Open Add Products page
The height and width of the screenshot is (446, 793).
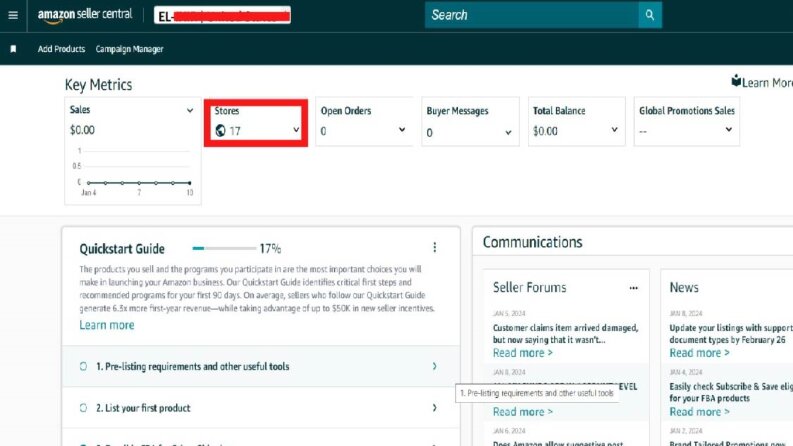click(61, 49)
